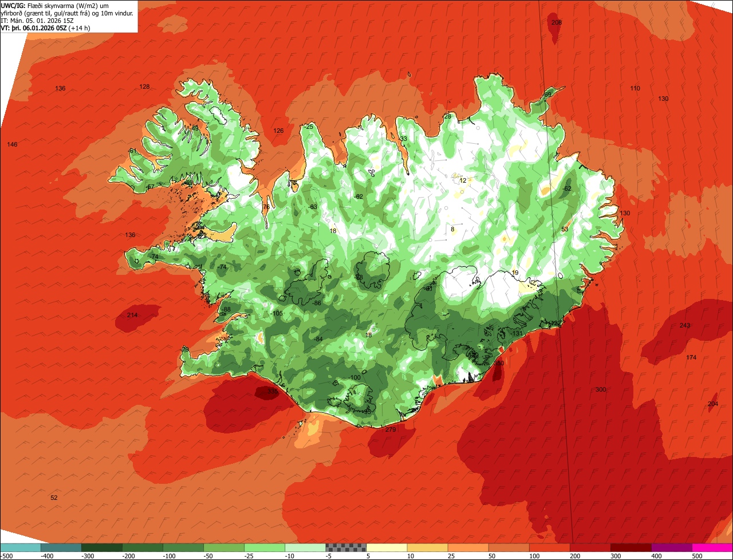Click the title line 'UWC/IG: Flæði skynvarma (W/m2) um'

[55, 5]
